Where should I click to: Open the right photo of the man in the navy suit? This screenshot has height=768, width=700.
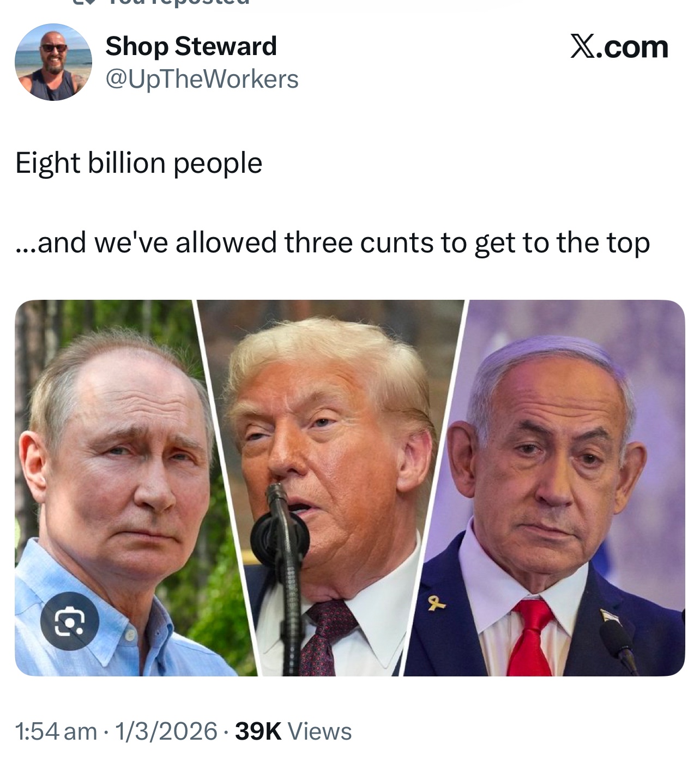coord(551,488)
